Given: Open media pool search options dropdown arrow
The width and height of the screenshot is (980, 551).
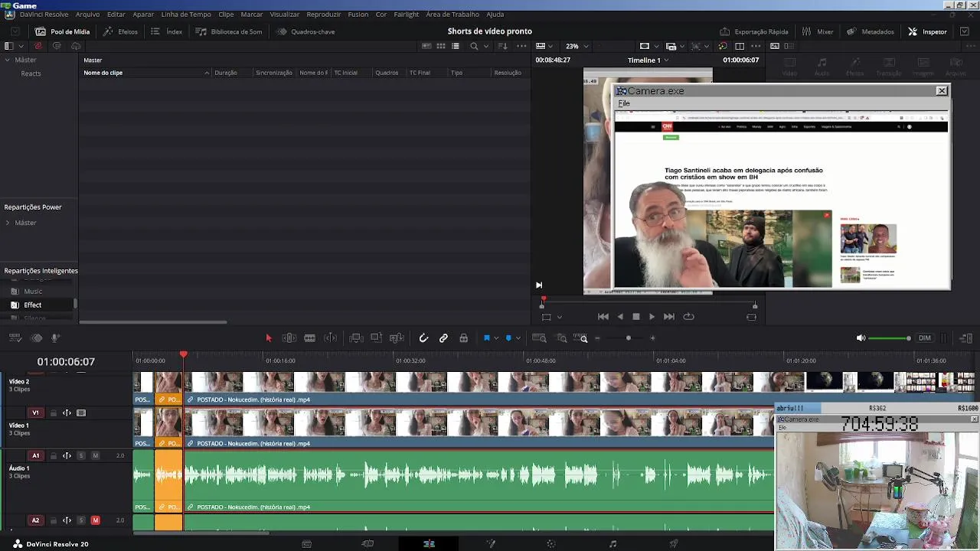Looking at the screenshot, I should pos(485,46).
